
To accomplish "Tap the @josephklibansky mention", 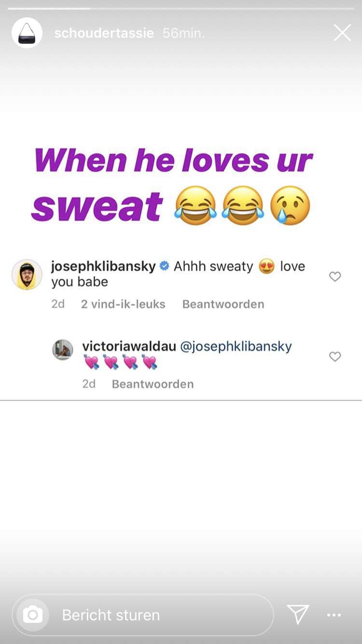I will tap(236, 346).
